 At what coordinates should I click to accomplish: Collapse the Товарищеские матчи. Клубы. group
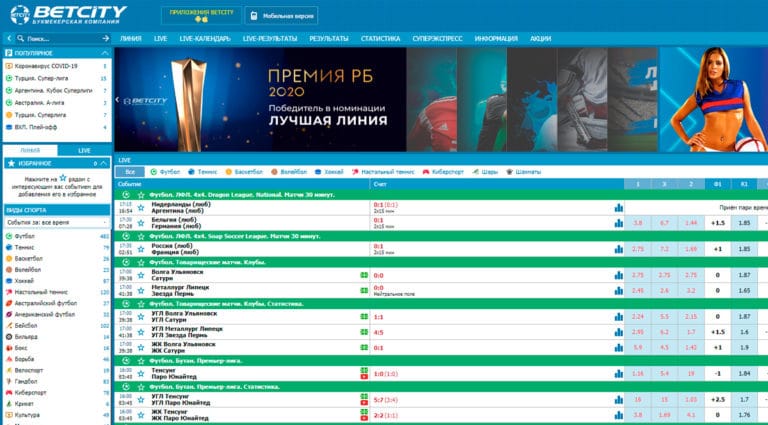(126, 262)
